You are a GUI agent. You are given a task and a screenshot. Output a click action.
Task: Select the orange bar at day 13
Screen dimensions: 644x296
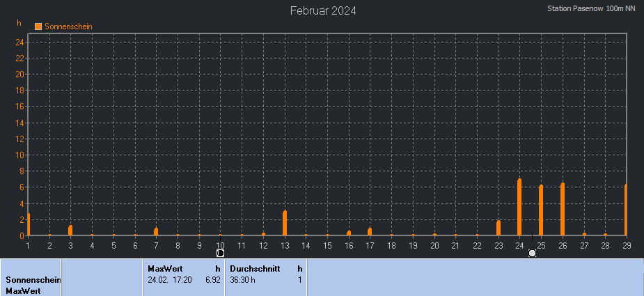pyautogui.click(x=285, y=223)
